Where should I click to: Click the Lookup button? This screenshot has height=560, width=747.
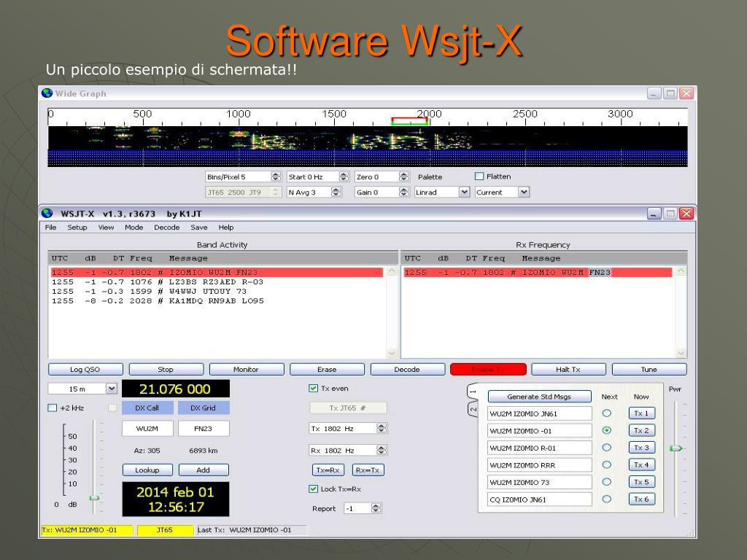(147, 470)
